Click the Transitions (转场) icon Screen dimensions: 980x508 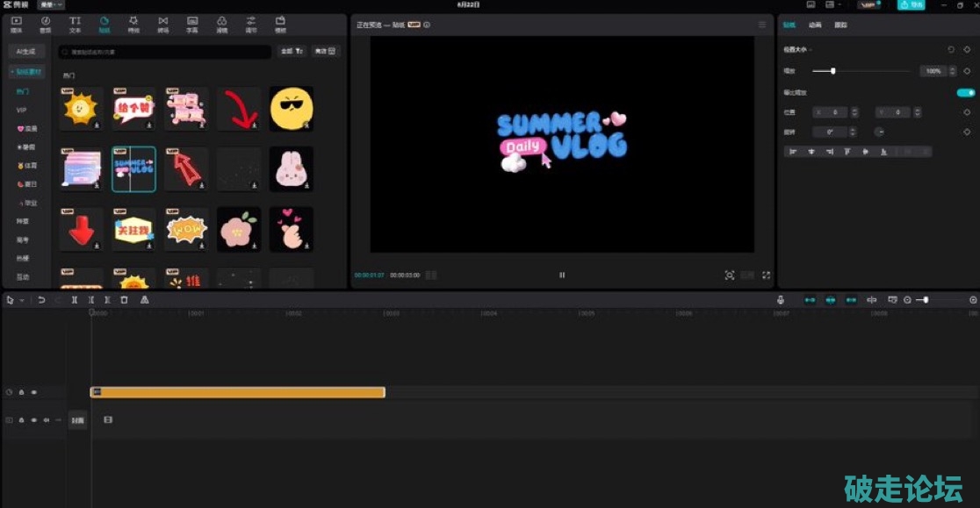tap(162, 23)
